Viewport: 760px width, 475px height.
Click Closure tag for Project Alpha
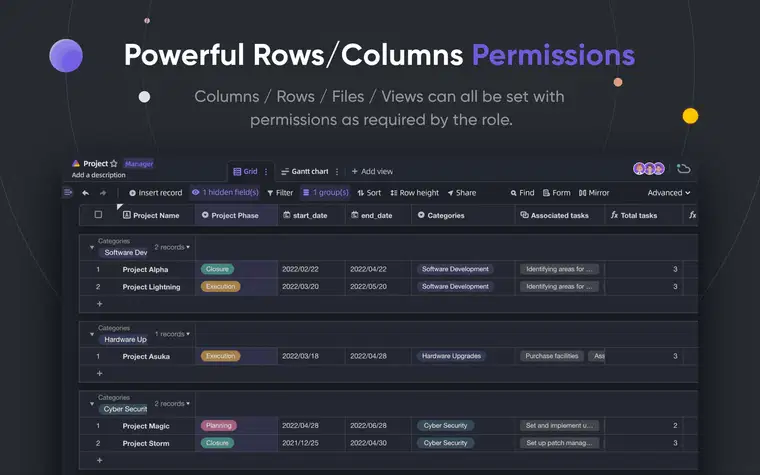pos(217,269)
